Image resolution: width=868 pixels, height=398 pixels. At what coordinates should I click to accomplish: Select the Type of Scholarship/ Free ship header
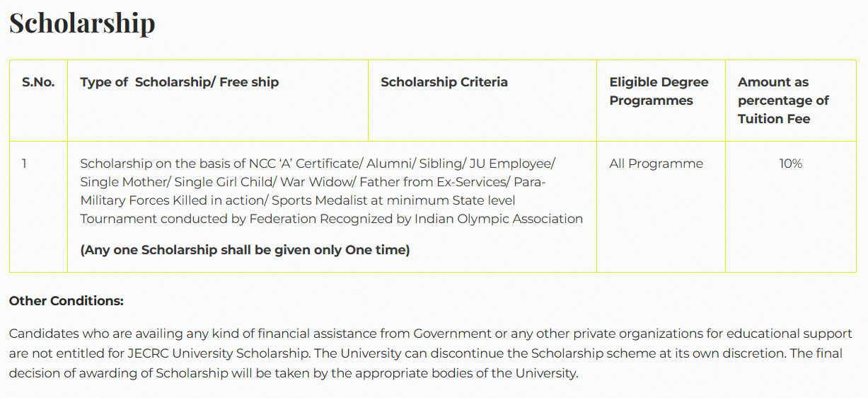179,82
